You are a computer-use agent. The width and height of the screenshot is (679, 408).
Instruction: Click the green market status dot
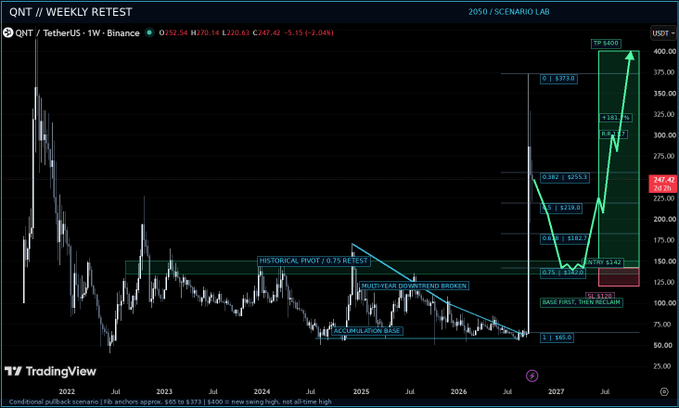click(x=149, y=32)
